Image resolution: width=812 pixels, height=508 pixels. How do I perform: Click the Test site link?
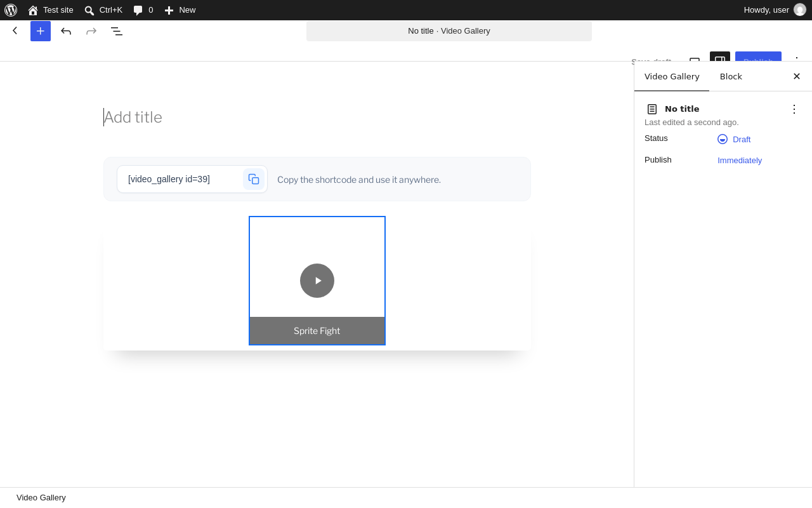pyautogui.click(x=51, y=10)
